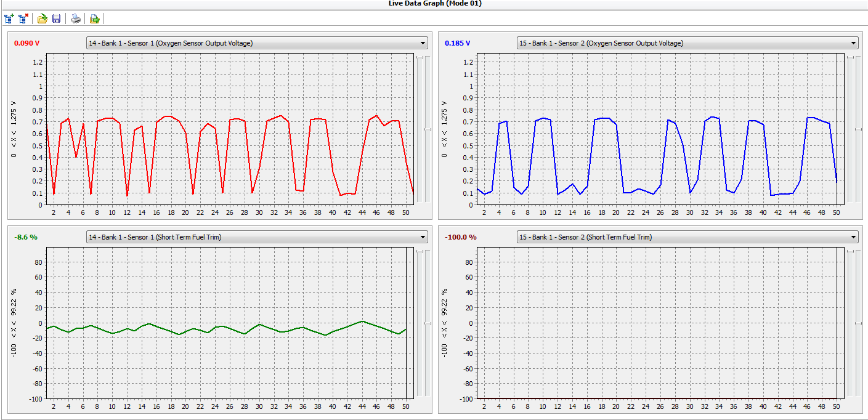Click the middle slider handle beside green fuel trim graph

(x=428, y=323)
